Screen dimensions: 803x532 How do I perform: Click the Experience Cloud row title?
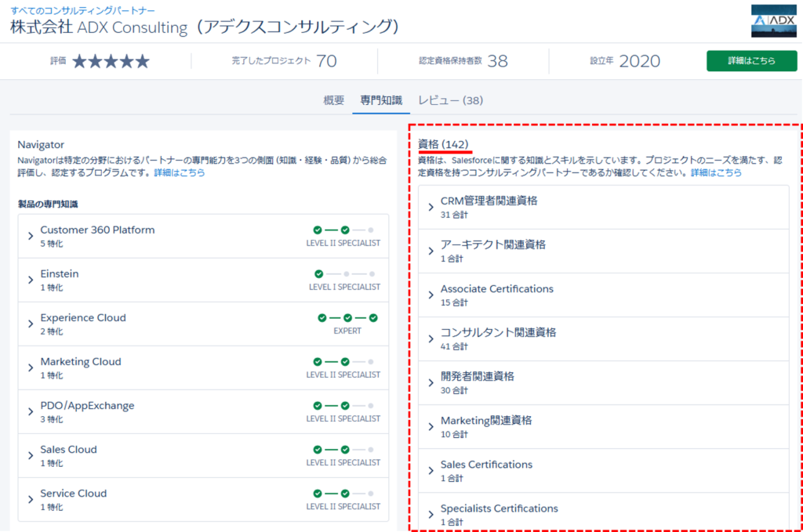click(83, 318)
